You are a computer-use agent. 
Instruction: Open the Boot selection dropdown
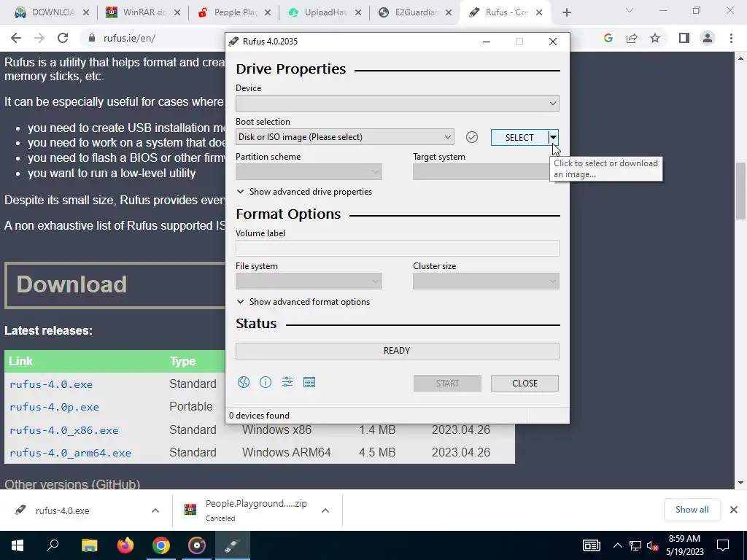344,137
